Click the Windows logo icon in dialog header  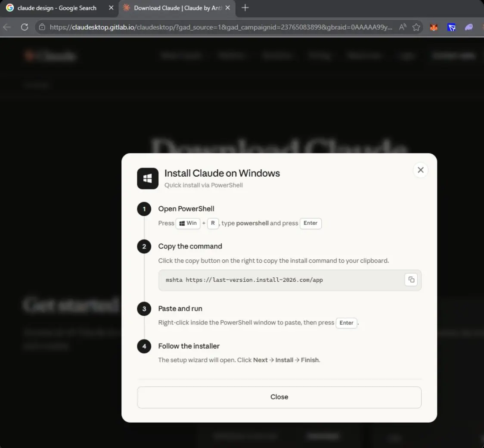tap(148, 178)
